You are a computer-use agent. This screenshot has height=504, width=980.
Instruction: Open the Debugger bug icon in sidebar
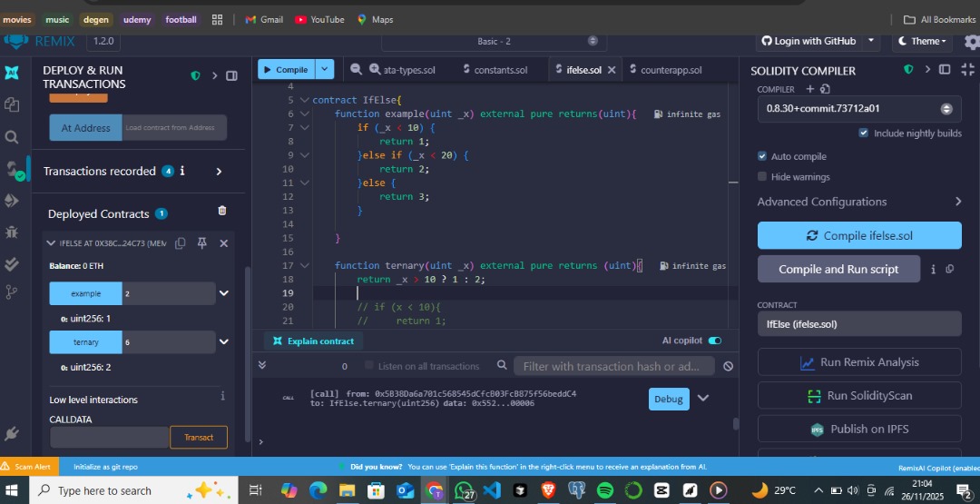[x=12, y=232]
